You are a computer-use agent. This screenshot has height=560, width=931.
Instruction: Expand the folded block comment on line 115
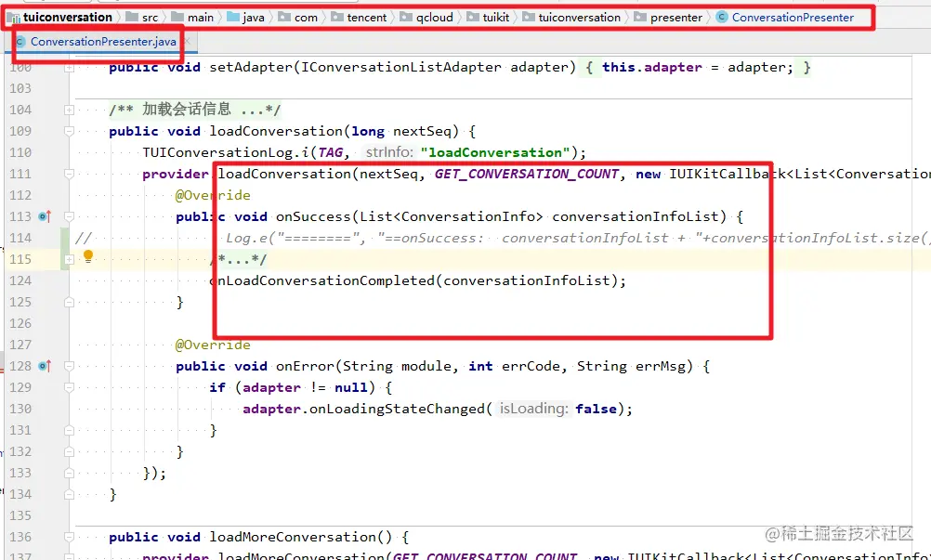pos(69,259)
